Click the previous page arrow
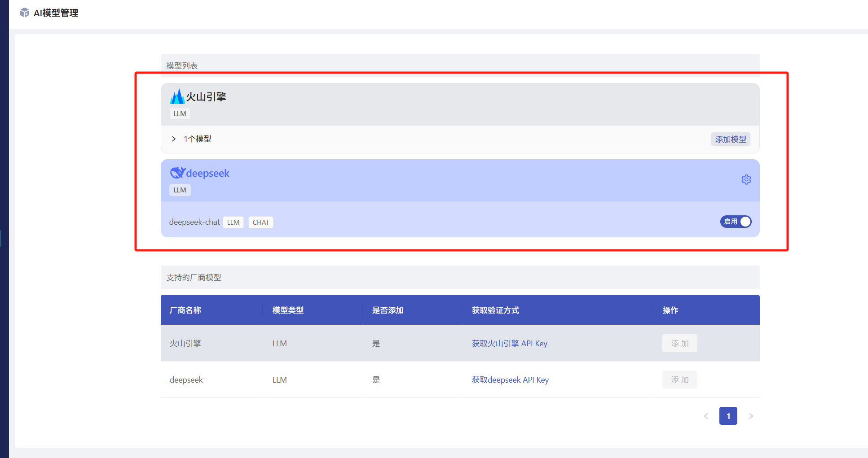The image size is (868, 458). (706, 416)
